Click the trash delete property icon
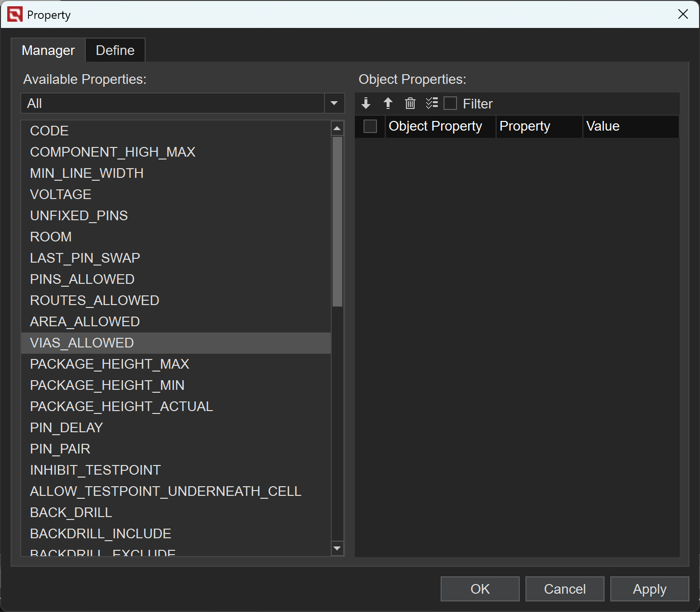The width and height of the screenshot is (700, 612). click(410, 103)
